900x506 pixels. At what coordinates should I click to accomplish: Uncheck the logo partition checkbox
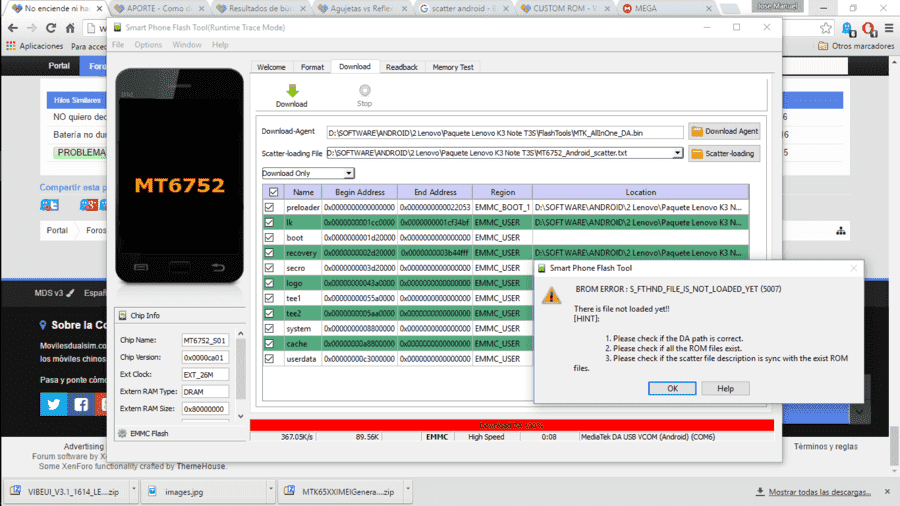pyautogui.click(x=269, y=283)
